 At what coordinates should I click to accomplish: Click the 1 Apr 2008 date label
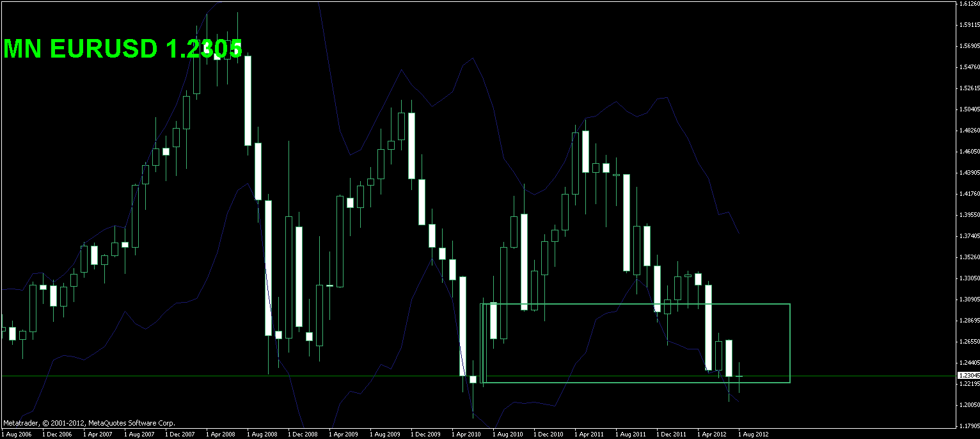pos(219,434)
